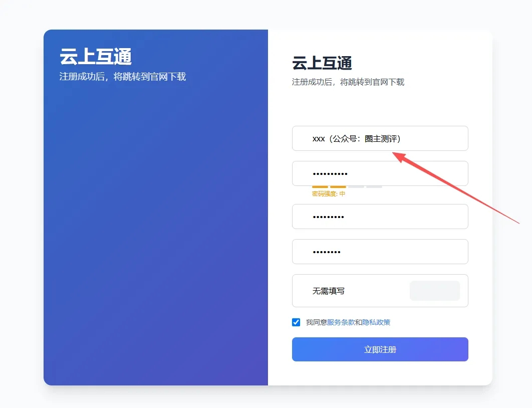Click the masked field directly above 无需填写
Viewport: 532px width, 408px height.
[380, 252]
